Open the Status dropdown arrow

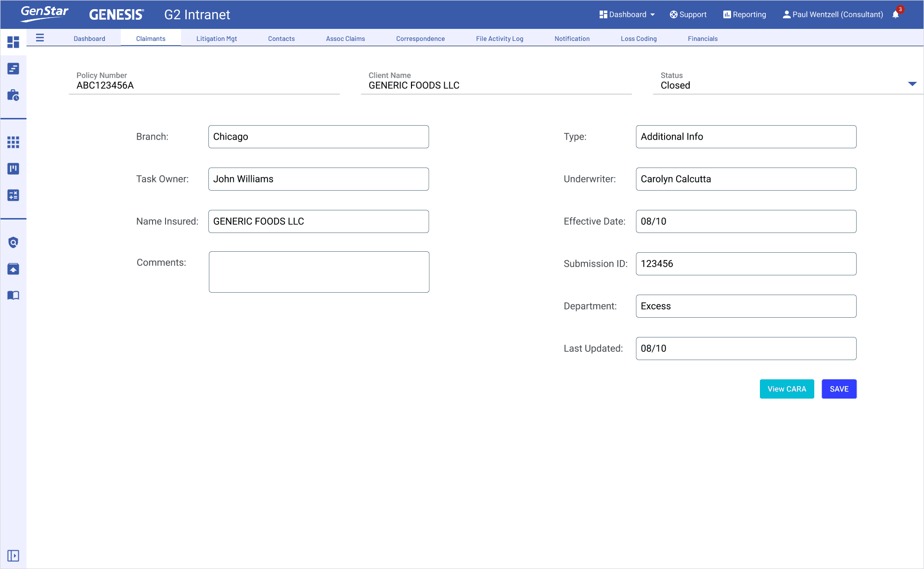tap(912, 84)
